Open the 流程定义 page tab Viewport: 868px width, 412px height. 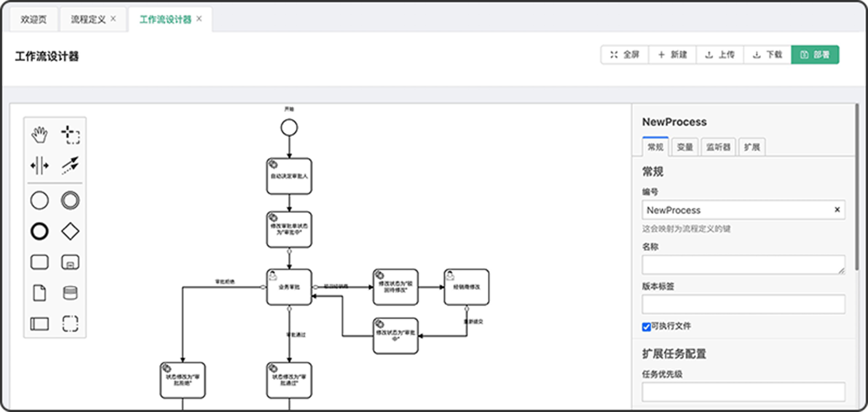(x=88, y=20)
